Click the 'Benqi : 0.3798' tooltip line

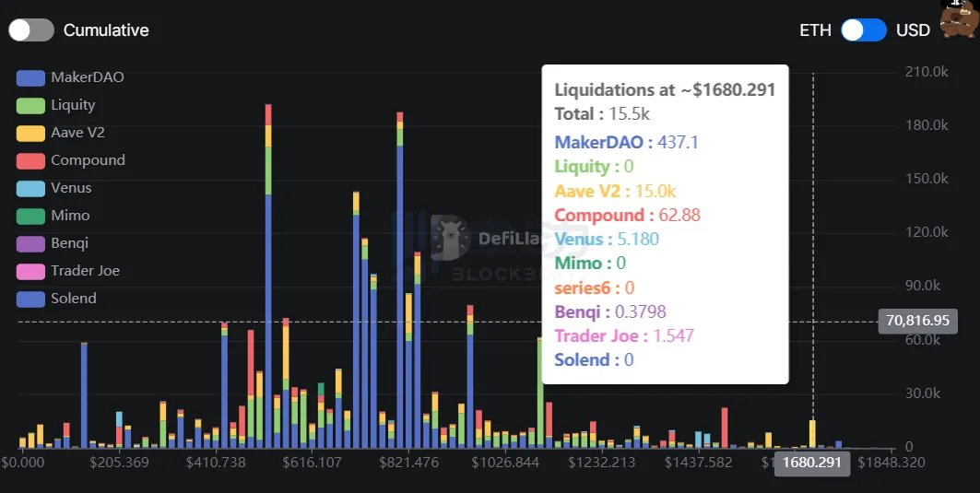pos(610,311)
